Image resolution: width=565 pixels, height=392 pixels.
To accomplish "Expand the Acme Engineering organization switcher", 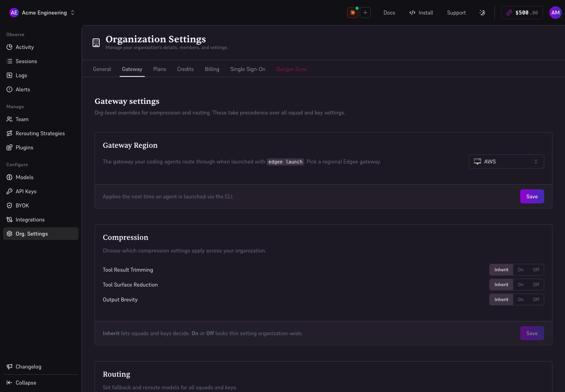I will [42, 13].
